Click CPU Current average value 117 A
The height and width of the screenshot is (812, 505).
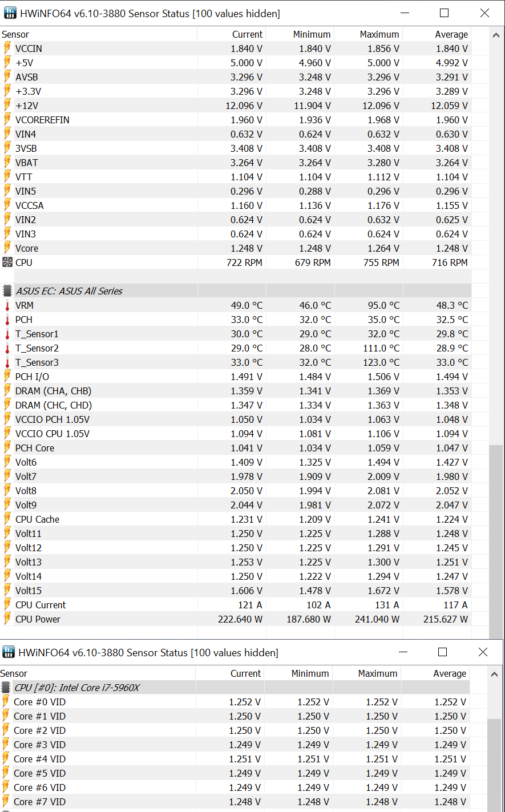point(455,605)
